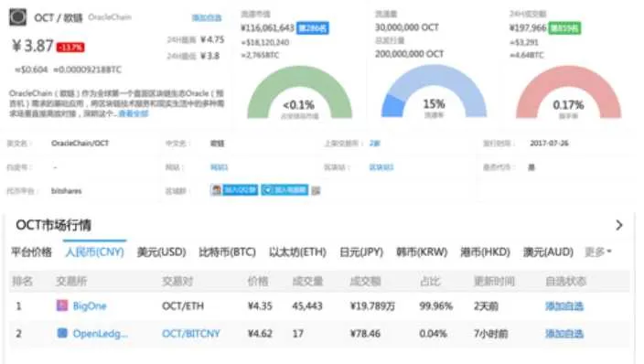Click the ¥4.75 24H high value
Viewport: 644px width, 364px height.
[212, 40]
